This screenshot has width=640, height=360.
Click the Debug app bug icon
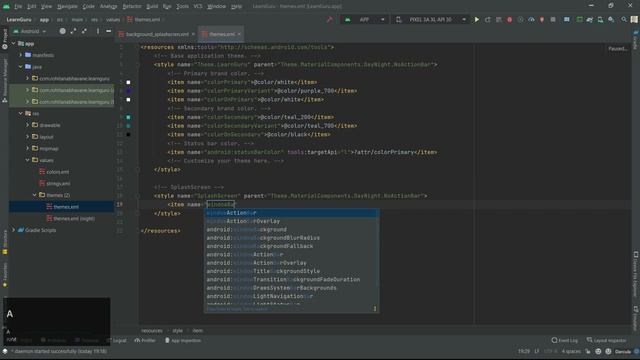tap(509, 20)
